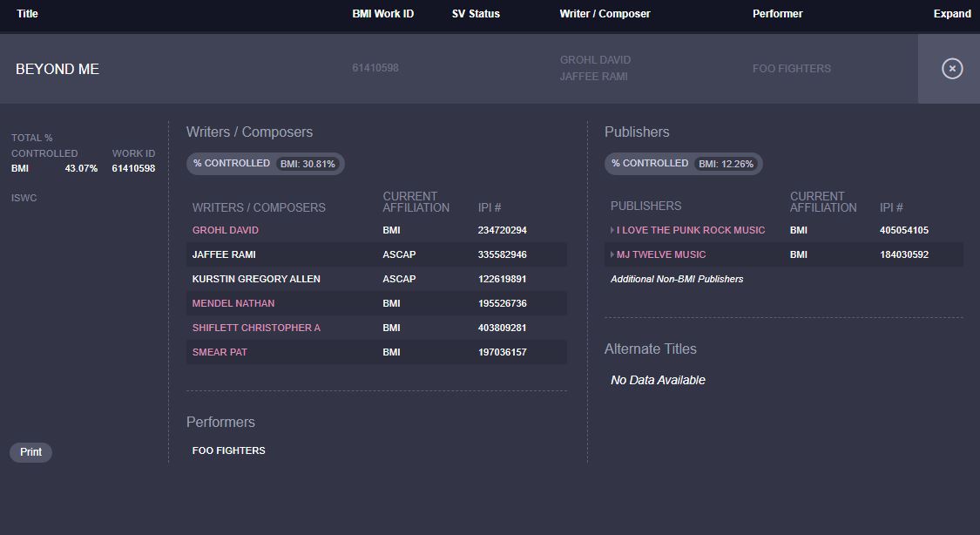Click publisher IPI number 405054105
This screenshot has width=980, height=535.
(903, 230)
